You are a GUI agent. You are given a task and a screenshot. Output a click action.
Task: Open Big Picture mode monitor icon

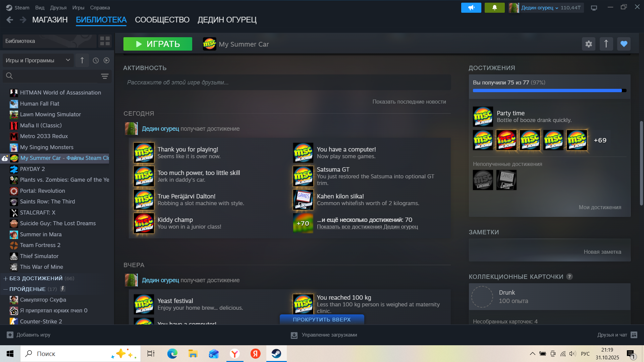(594, 8)
